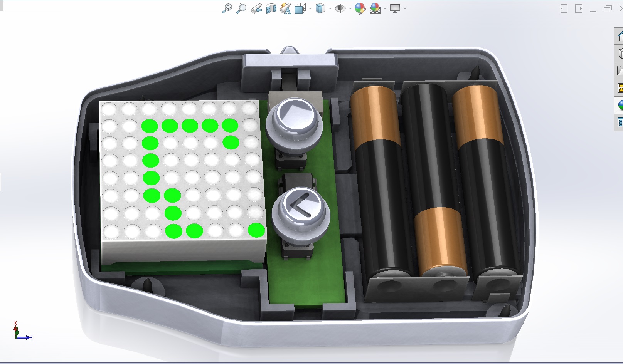Image resolution: width=623 pixels, height=364 pixels.
Task: Open the Appearances and Scenes task pane tab
Action: point(620,105)
